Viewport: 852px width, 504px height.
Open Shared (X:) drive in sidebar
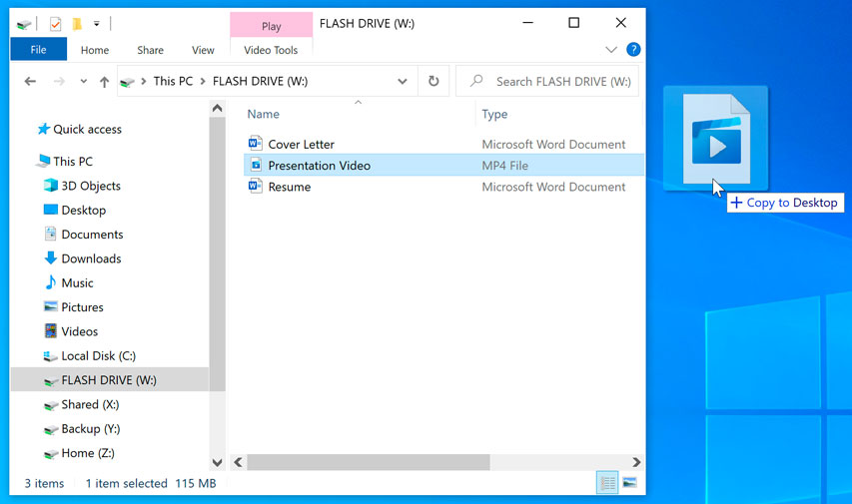pos(90,404)
